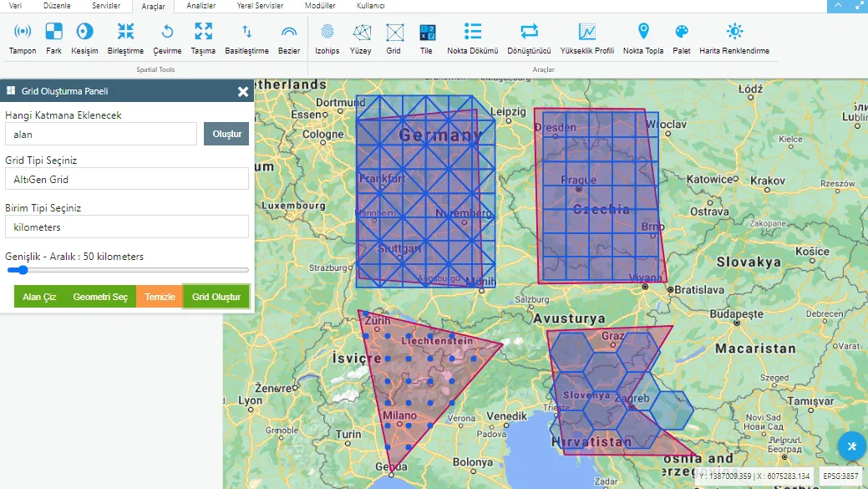
Task: Click the blue round tools button on map
Action: pos(852,446)
